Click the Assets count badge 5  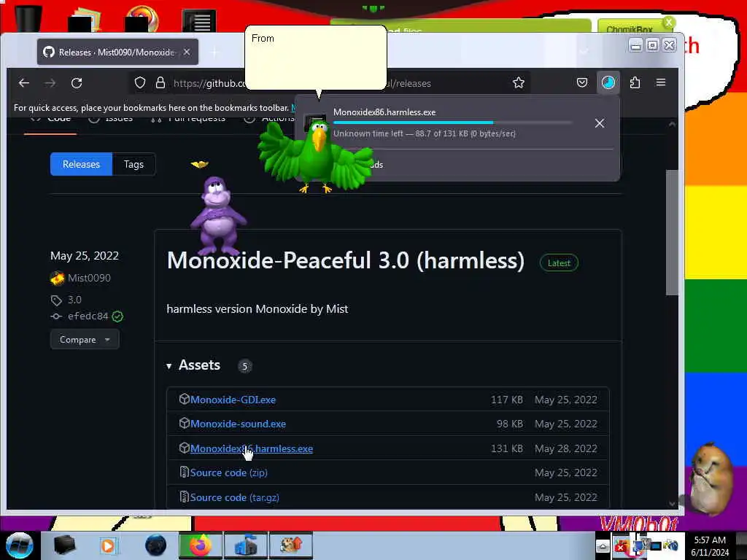(x=245, y=366)
